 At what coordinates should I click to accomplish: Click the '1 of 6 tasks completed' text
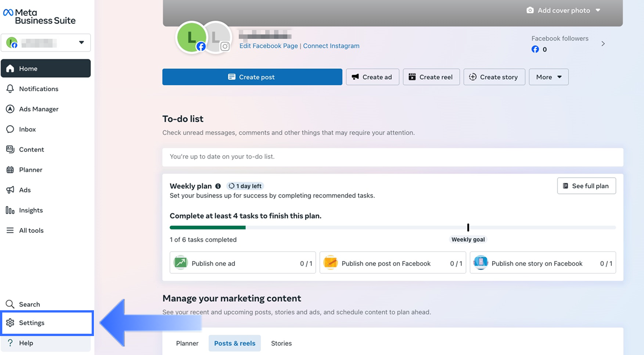[203, 240]
